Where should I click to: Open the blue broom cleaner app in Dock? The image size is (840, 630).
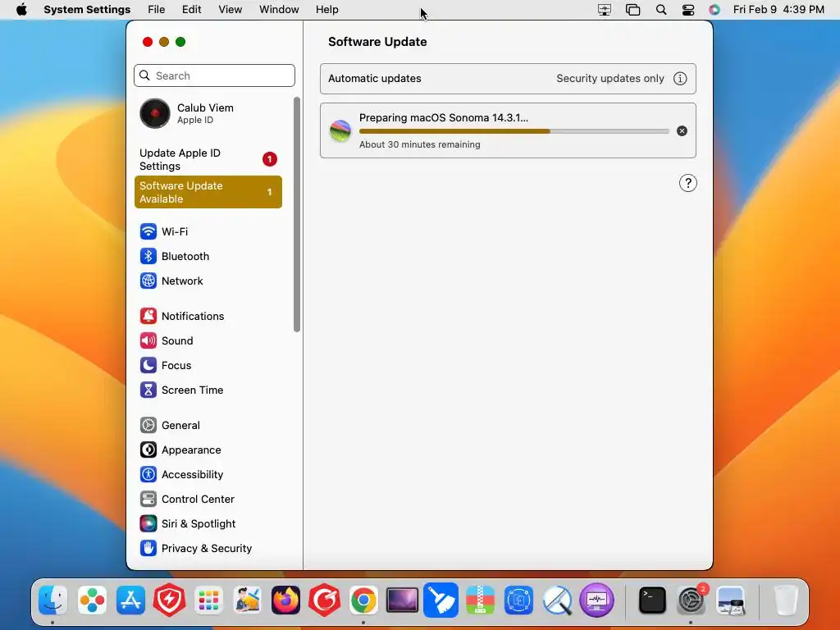(441, 600)
